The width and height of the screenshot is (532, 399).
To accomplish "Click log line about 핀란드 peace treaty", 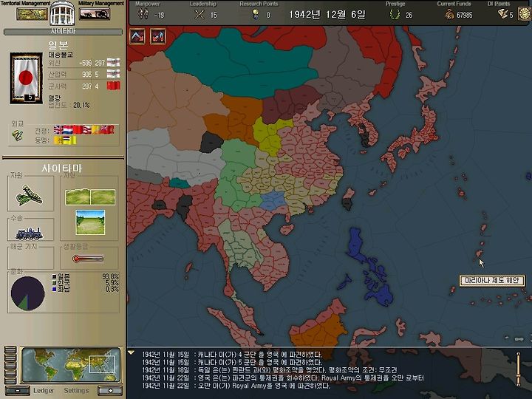I will coord(270,370).
